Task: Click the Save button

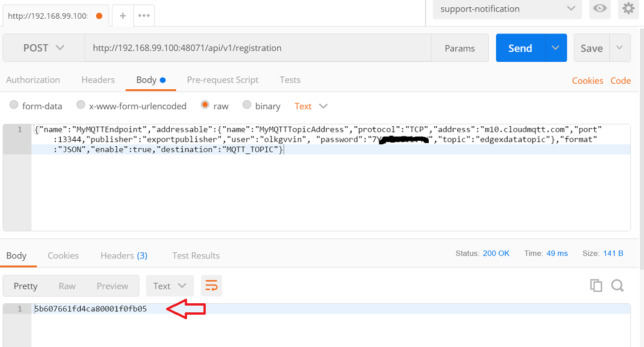Action: pyautogui.click(x=591, y=48)
